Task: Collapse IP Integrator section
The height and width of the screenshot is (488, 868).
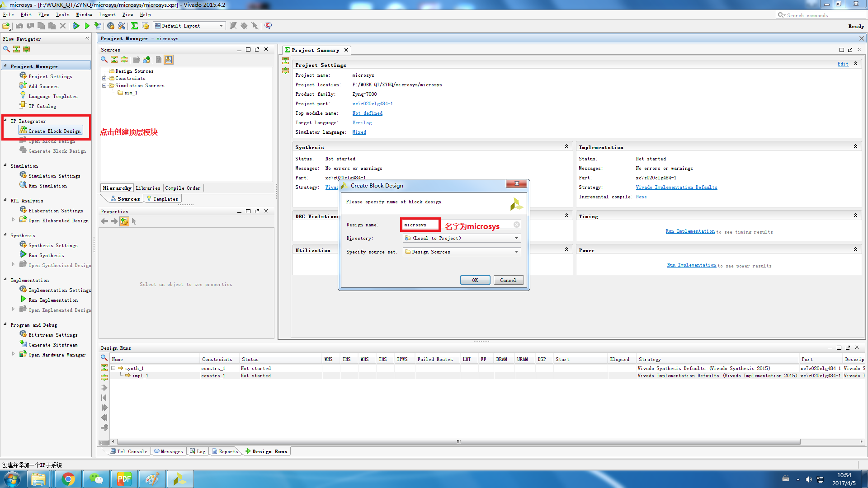Action: tap(5, 121)
